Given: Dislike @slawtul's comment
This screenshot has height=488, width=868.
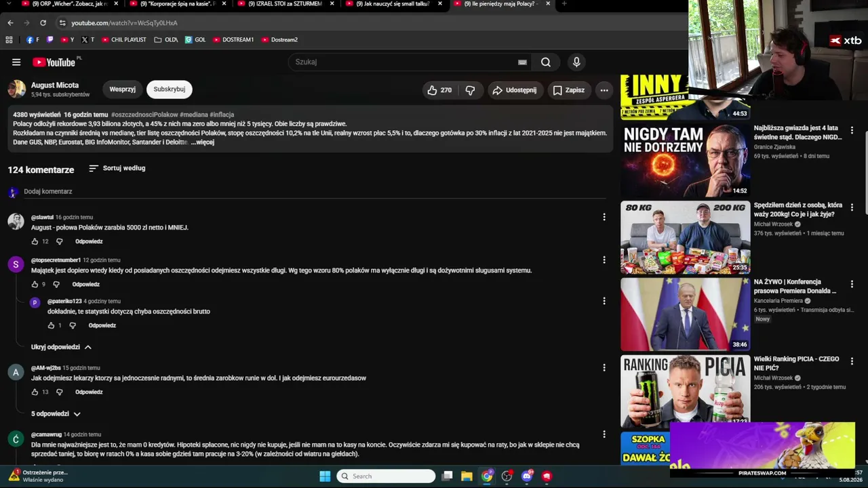Looking at the screenshot, I should click(59, 241).
